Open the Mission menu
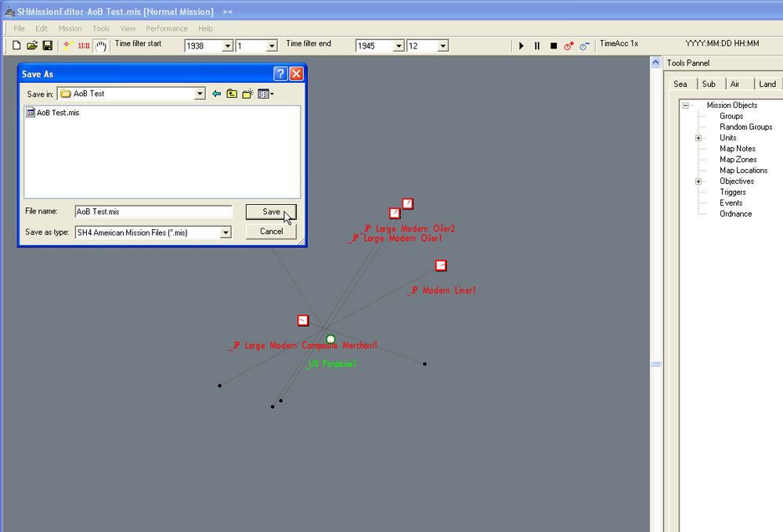This screenshot has width=783, height=532. point(70,28)
